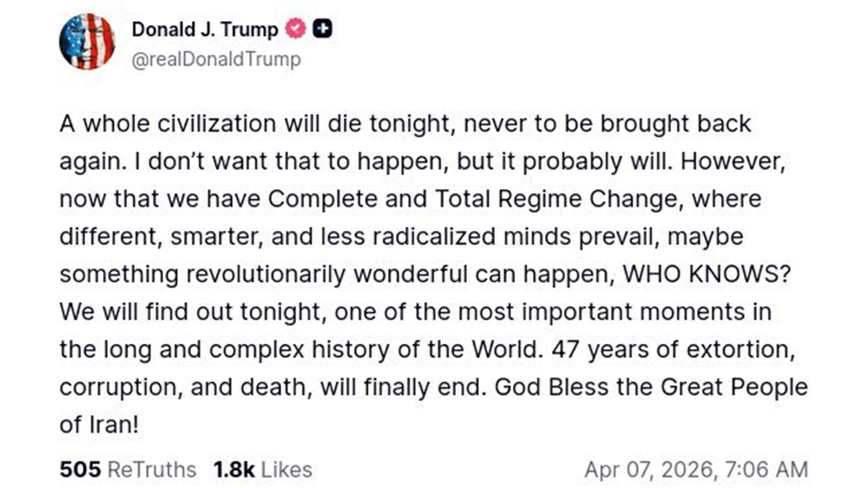
Task: Click "A whole civilization will die tonight"
Action: pyautogui.click(x=230, y=123)
